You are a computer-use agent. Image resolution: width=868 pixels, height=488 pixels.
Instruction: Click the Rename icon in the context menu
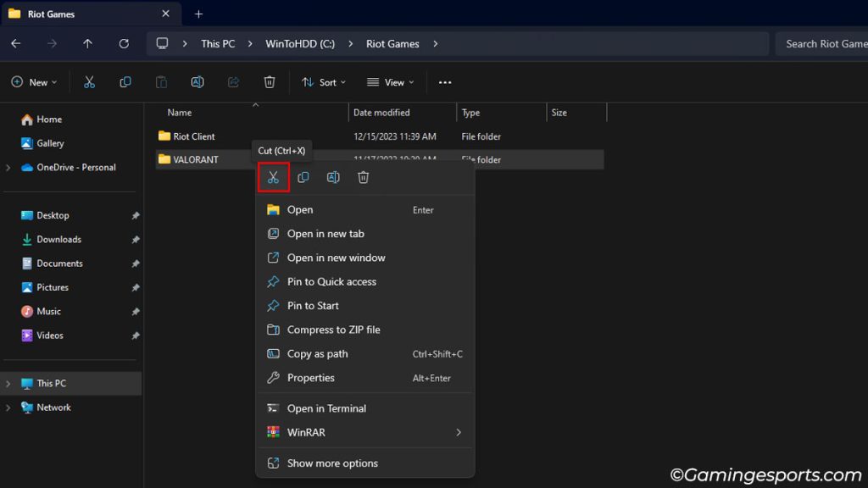pyautogui.click(x=333, y=177)
